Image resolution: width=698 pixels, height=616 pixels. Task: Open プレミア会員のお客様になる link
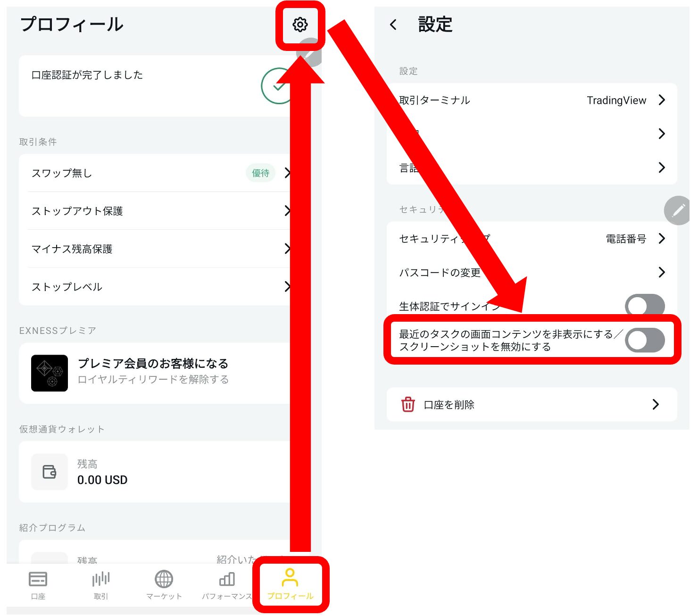click(153, 364)
